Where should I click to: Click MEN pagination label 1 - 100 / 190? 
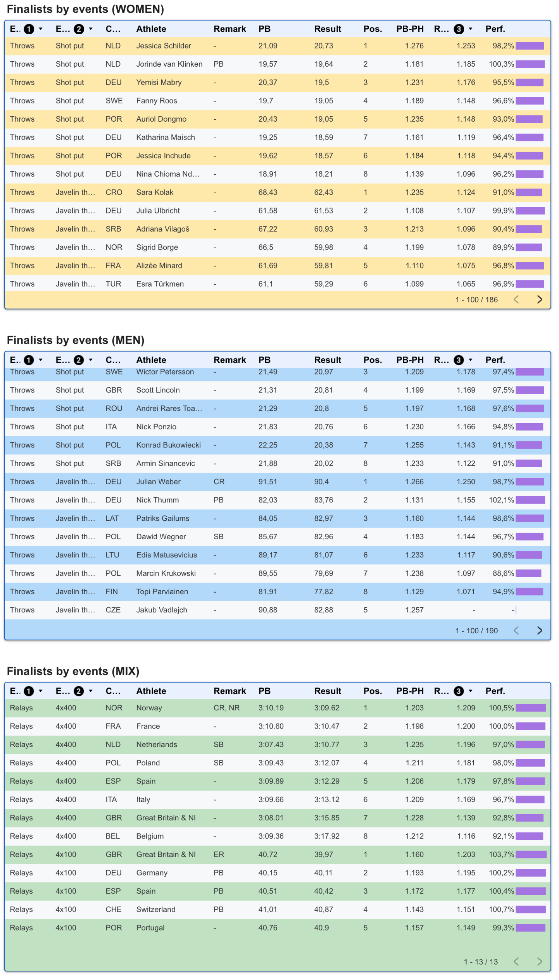coord(476,631)
